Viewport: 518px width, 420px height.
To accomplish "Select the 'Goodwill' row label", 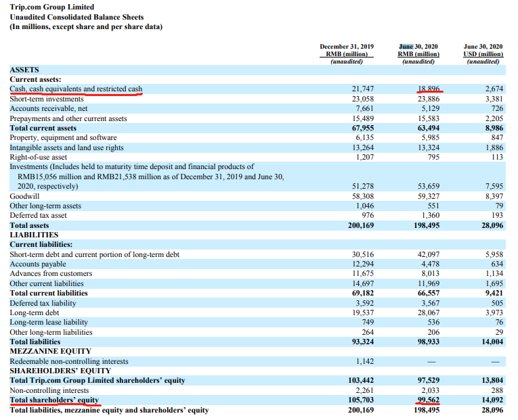I will coord(24,196).
